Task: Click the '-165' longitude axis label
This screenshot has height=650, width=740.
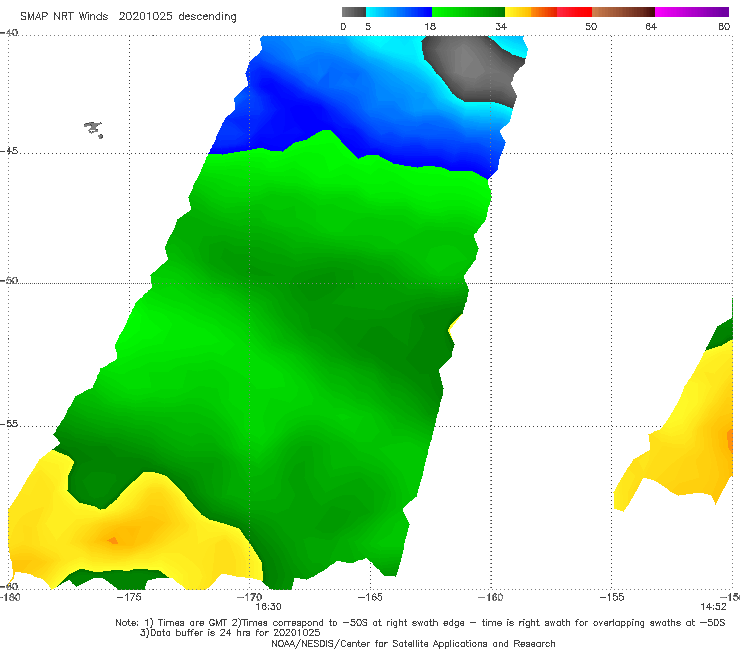Action: (x=370, y=597)
